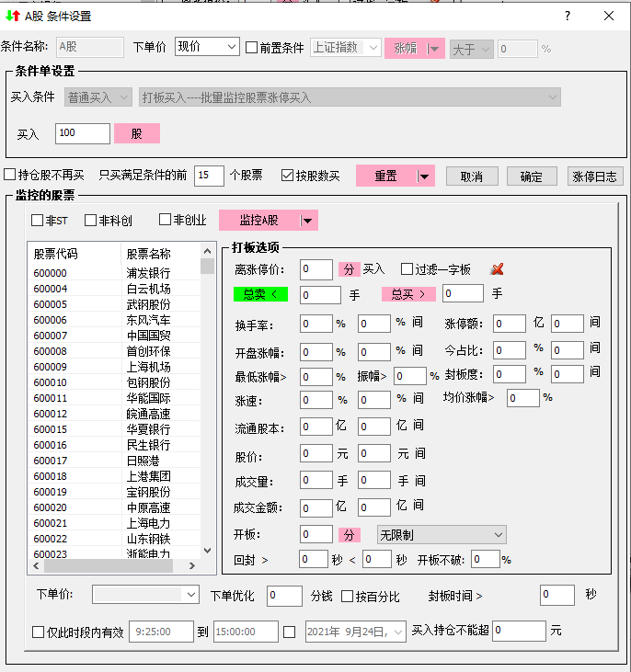Toggle the 过滤一字板 checkbox
The image size is (631, 672).
tap(407, 269)
